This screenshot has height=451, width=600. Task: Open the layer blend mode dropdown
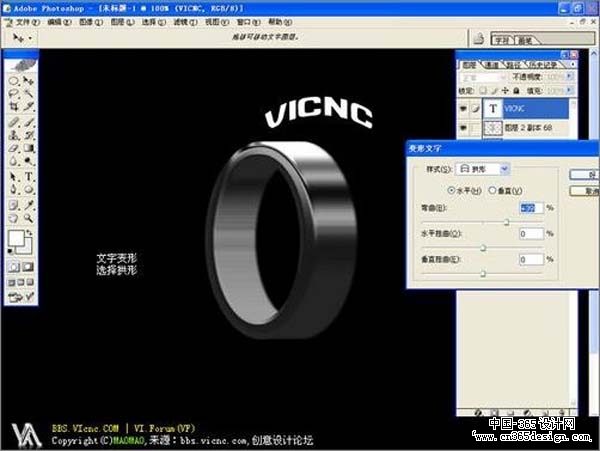483,77
